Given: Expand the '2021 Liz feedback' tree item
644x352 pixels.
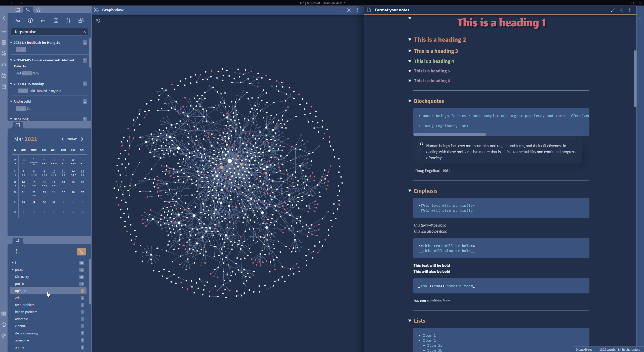Looking at the screenshot, I should tap(10, 42).
